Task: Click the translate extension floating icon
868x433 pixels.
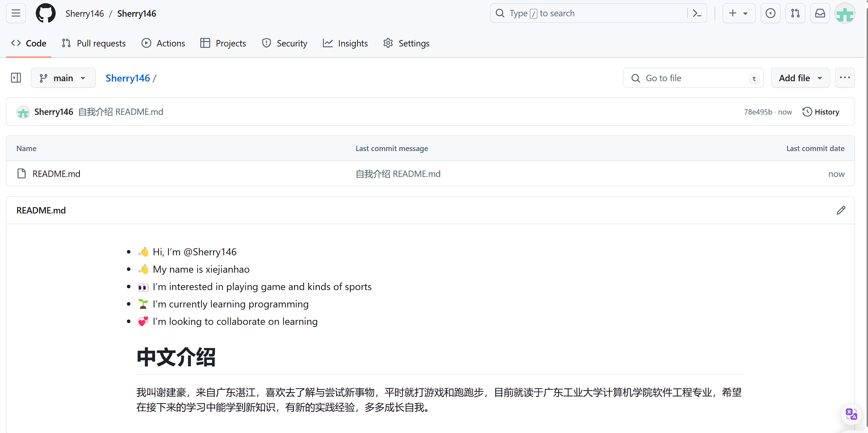Action: click(851, 414)
